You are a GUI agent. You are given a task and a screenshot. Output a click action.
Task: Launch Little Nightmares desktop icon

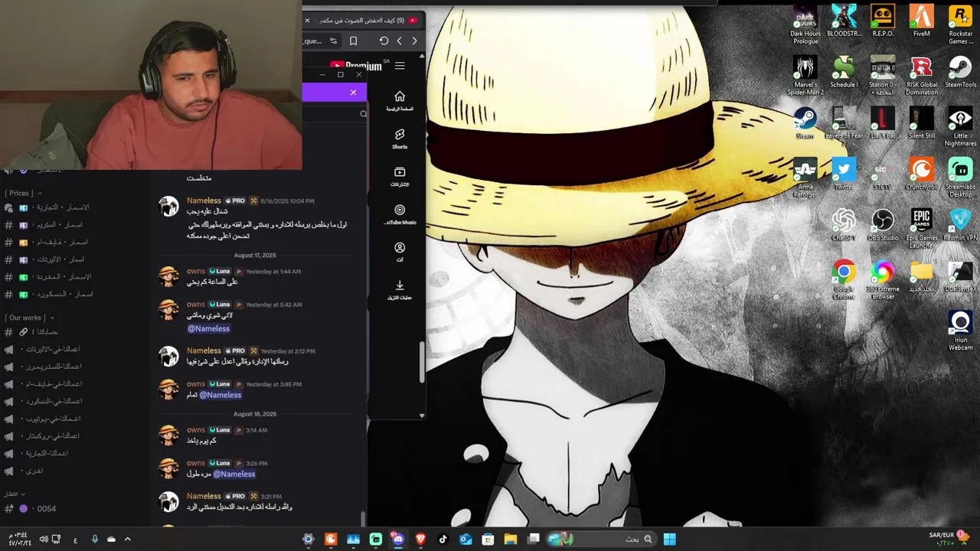[x=960, y=126]
